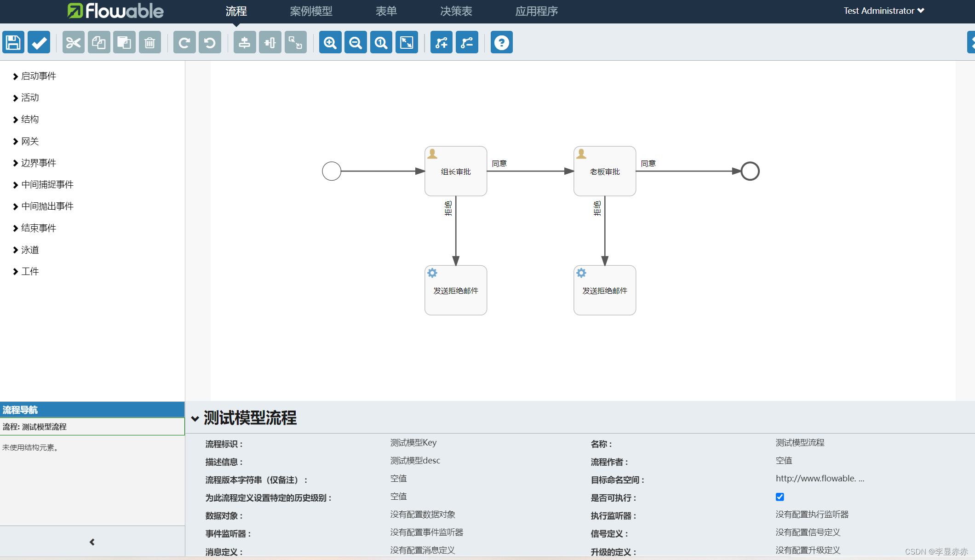Fit the diagram to the screen
Viewport: 975px width, 560px height.
coord(407,42)
